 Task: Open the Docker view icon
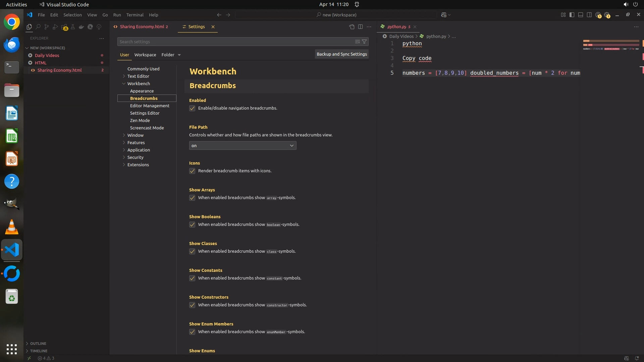tap(82, 27)
